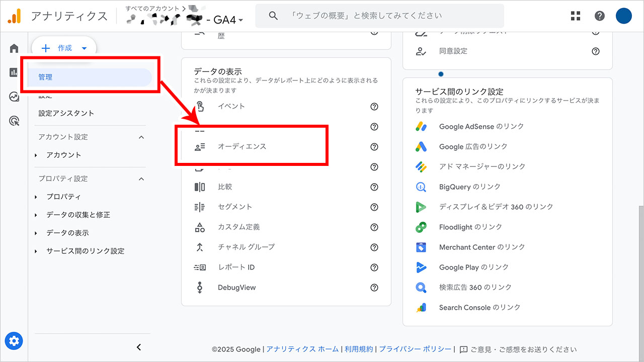Open Google AdSense のリンク
The image size is (644, 362).
point(481,127)
